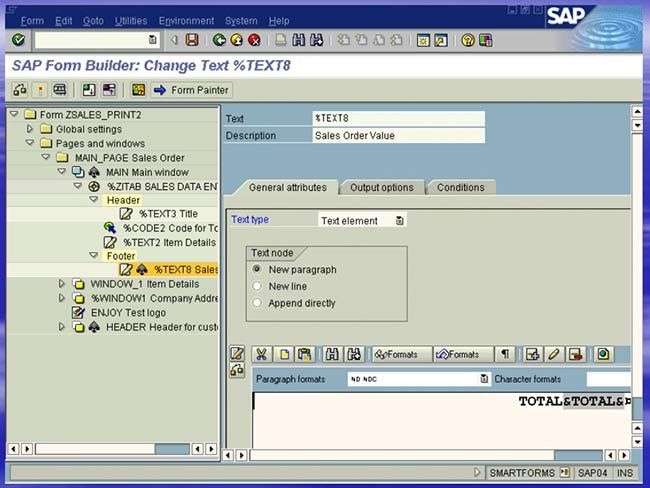Go back with the green arrow icon
The width and height of the screenshot is (650, 488).
219,40
